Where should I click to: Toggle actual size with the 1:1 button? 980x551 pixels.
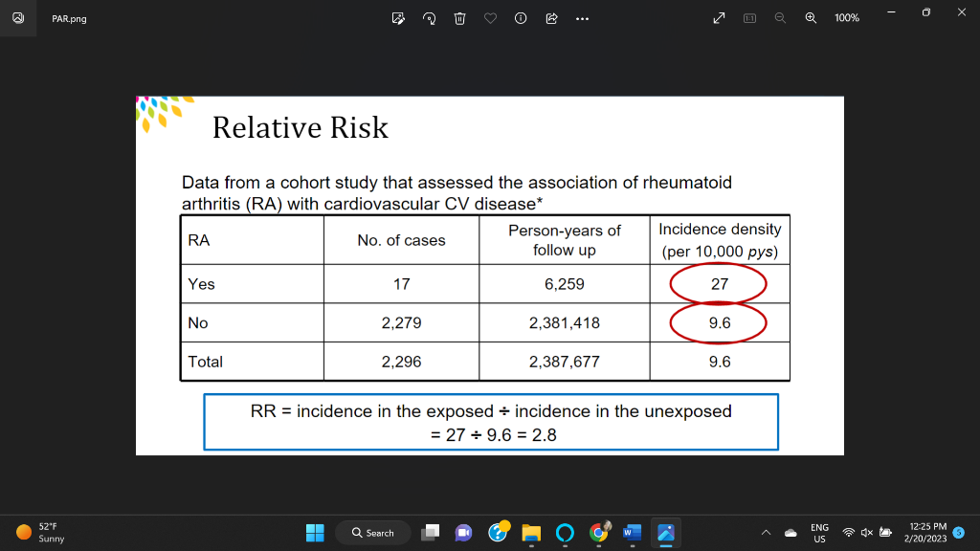[749, 17]
